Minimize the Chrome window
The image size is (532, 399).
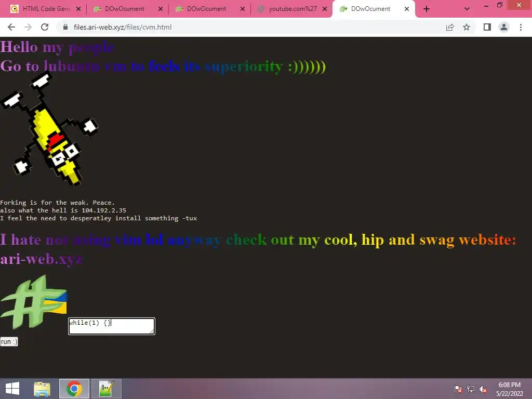coord(486,5)
